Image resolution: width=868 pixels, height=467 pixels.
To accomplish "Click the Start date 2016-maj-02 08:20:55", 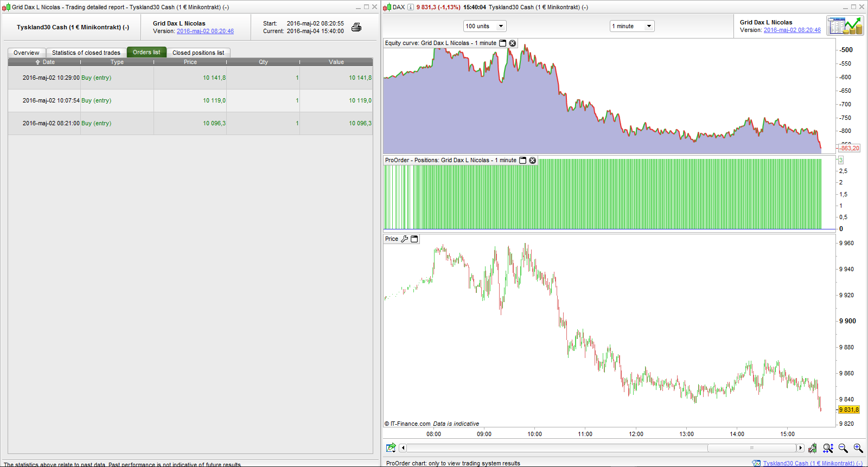I will pos(315,23).
